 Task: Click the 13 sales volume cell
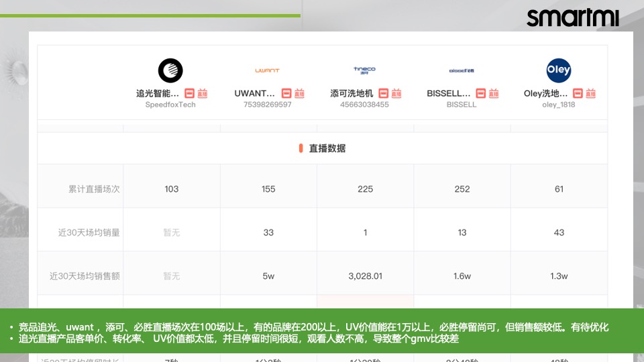pyautogui.click(x=462, y=233)
